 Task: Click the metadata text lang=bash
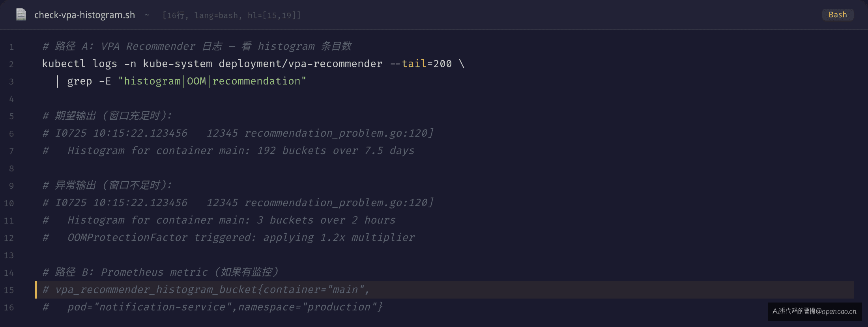point(216,15)
